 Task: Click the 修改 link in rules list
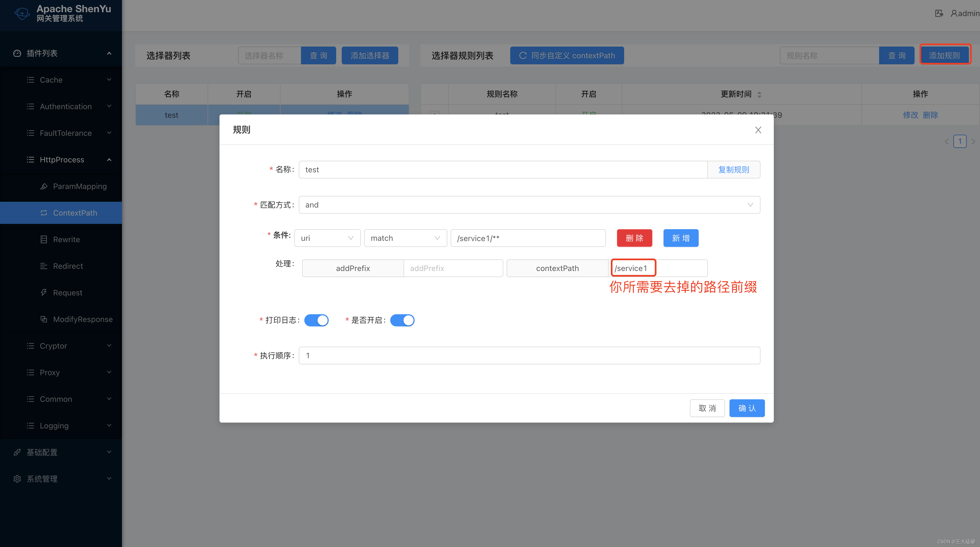point(910,115)
